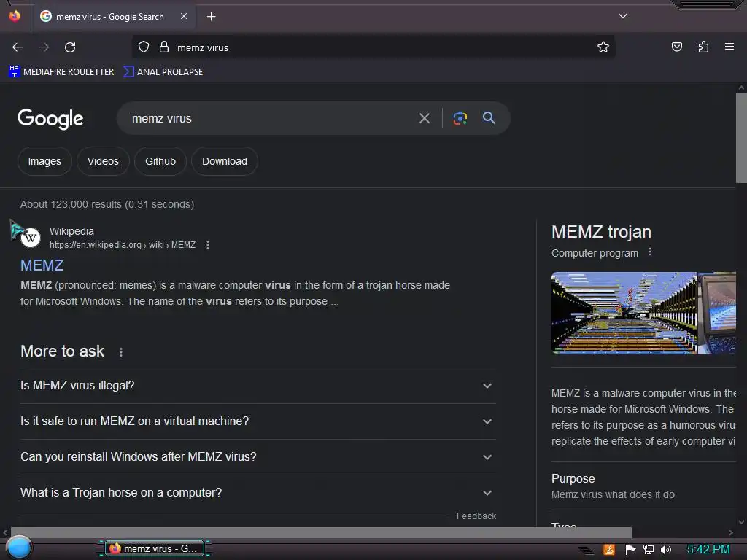The width and height of the screenshot is (747, 560).
Task: Click the horizontal scrollbar at bottom
Action: tap(321, 532)
